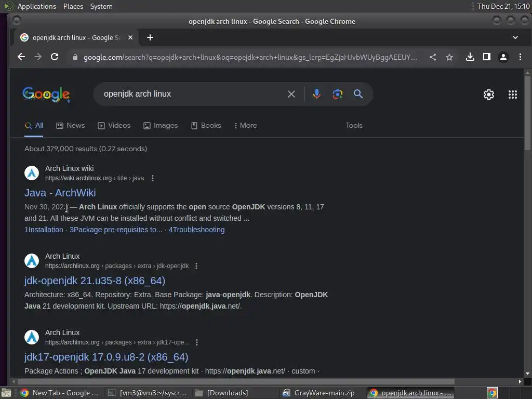Viewport: 532px width, 399px height.
Task: Open a new browser tab
Action: (150, 37)
